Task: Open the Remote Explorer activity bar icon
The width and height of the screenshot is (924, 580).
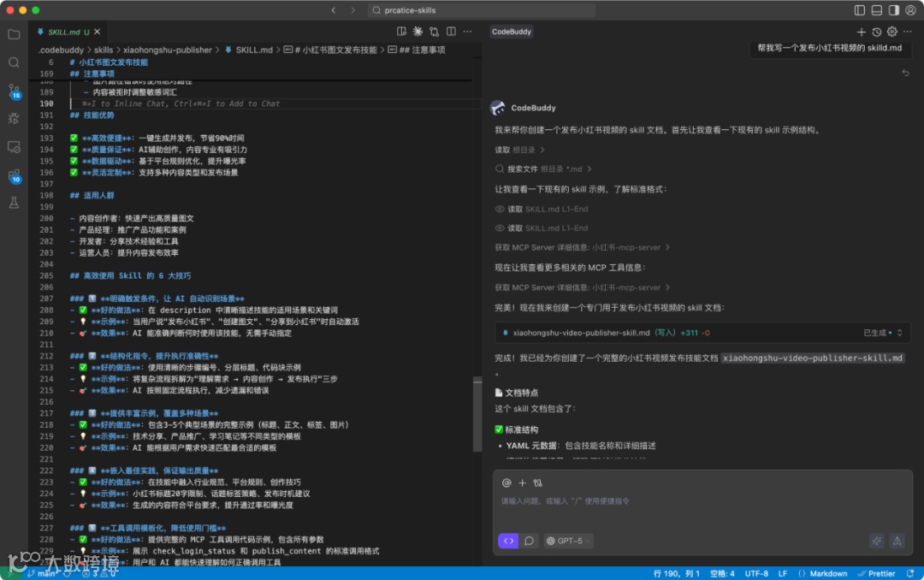Action: click(x=14, y=147)
